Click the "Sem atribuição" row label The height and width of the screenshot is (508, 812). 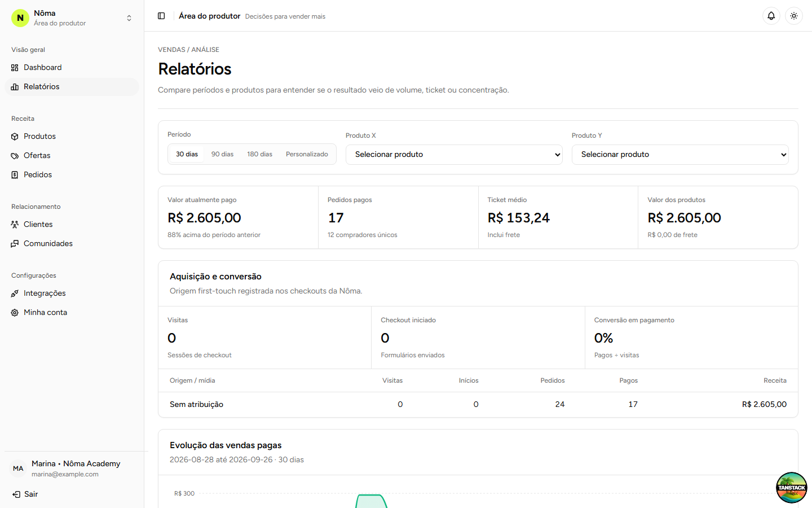click(196, 404)
